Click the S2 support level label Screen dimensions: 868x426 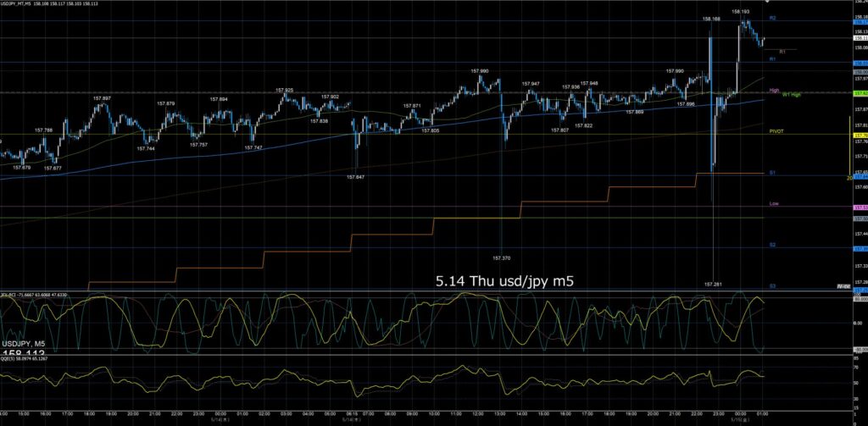(x=772, y=245)
